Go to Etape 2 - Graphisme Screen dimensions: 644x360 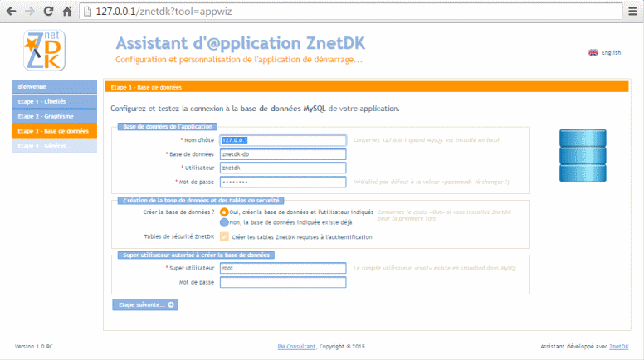tap(54, 116)
